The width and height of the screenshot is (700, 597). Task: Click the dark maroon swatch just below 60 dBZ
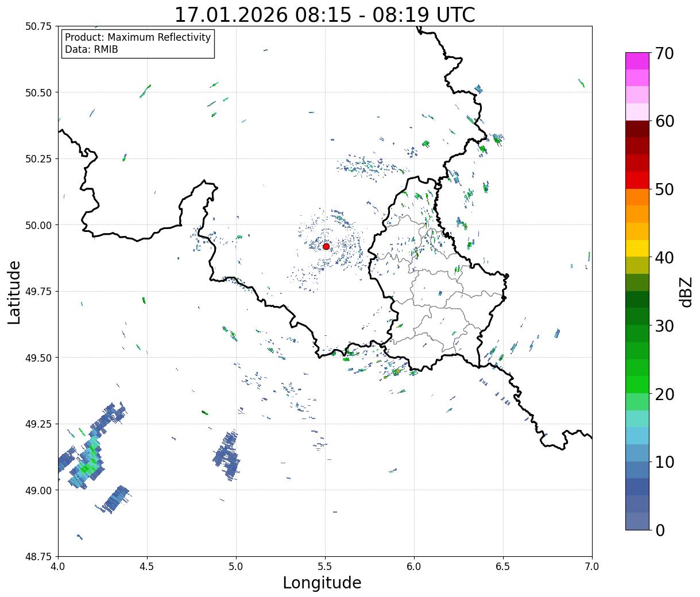(637, 129)
